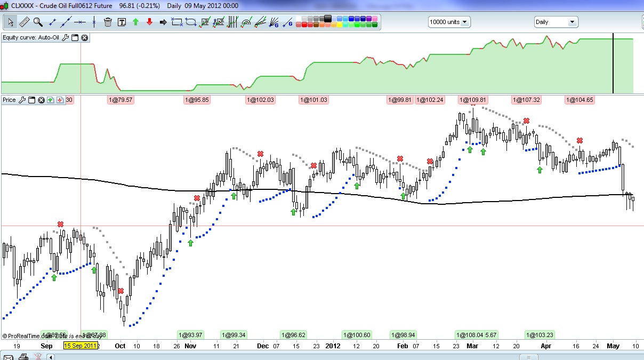Click the 1@93.97 buy trade label
This screenshot has width=644, height=360.
190,335
